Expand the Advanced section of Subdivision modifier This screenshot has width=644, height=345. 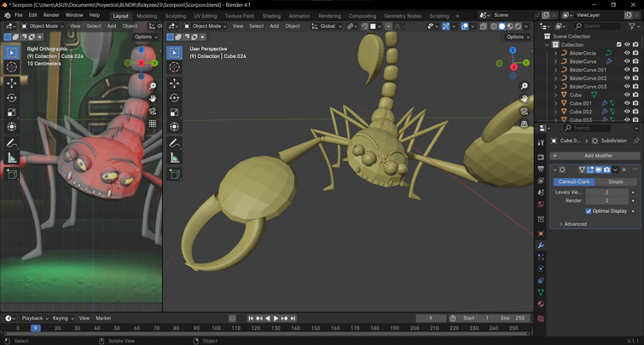573,224
